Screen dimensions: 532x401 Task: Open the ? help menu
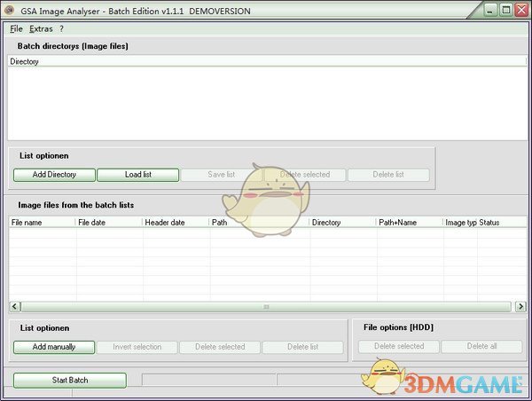click(x=61, y=29)
